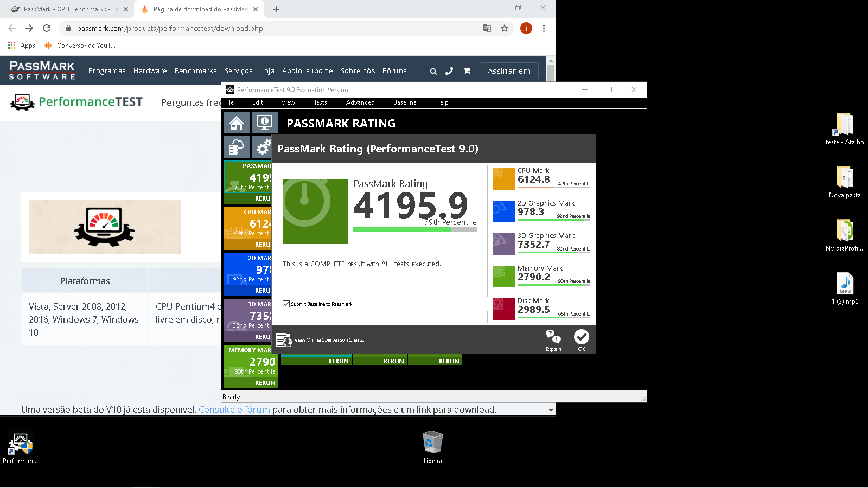This screenshot has width=868, height=488.
Task: Dismiss the beta notice with its down arrow
Action: tap(551, 410)
